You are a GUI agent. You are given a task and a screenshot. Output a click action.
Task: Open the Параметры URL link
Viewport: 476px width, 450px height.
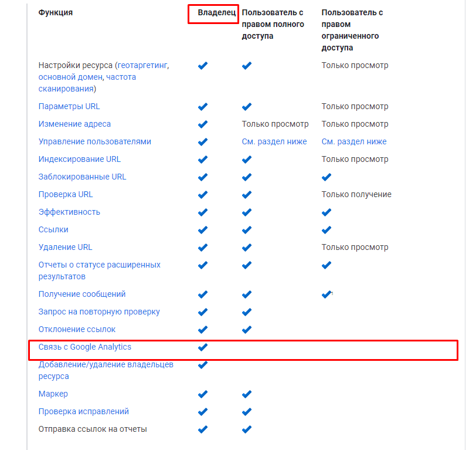(69, 107)
